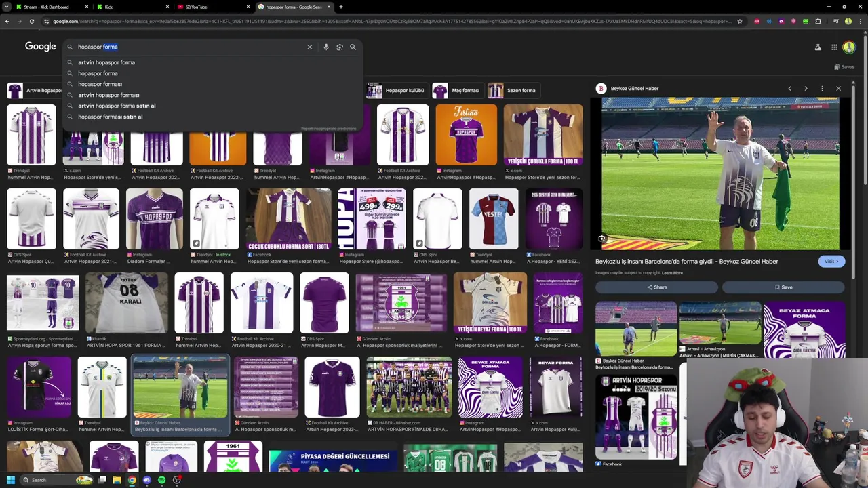Viewport: 868px width, 488px height.
Task: Filter by the Sezon forma chip
Action: 513,90
